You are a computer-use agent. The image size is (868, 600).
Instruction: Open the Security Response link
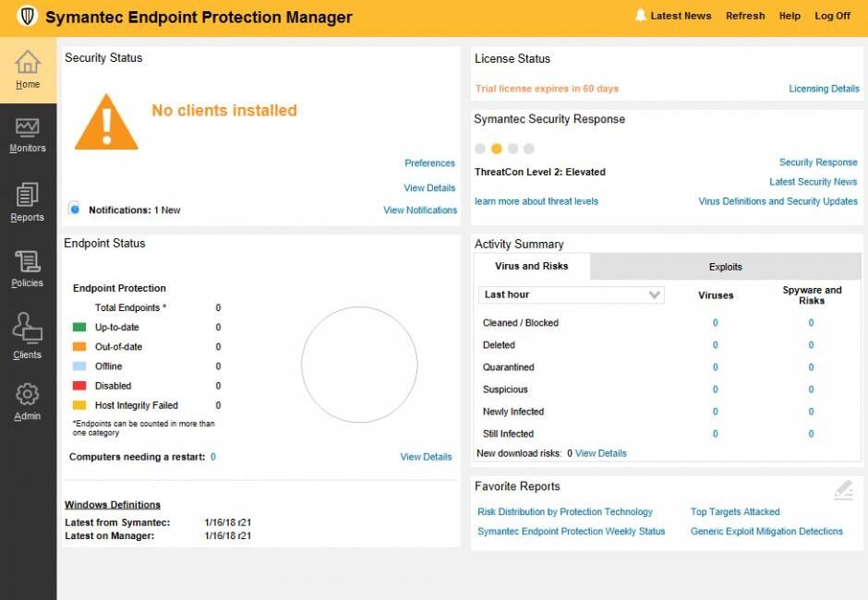[818, 162]
